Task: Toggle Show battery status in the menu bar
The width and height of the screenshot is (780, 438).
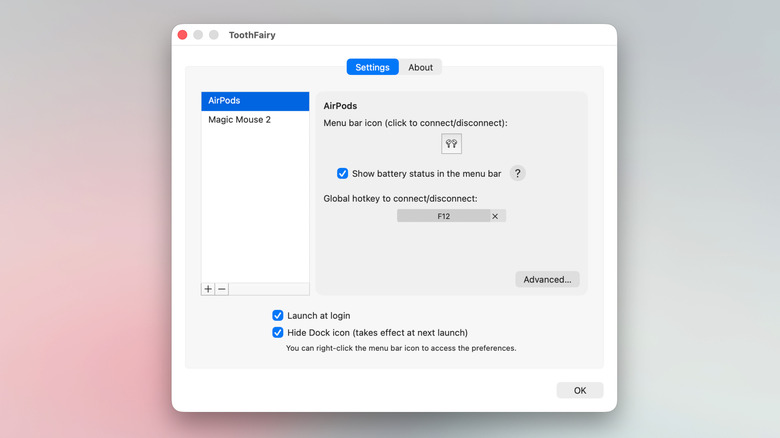Action: point(342,173)
